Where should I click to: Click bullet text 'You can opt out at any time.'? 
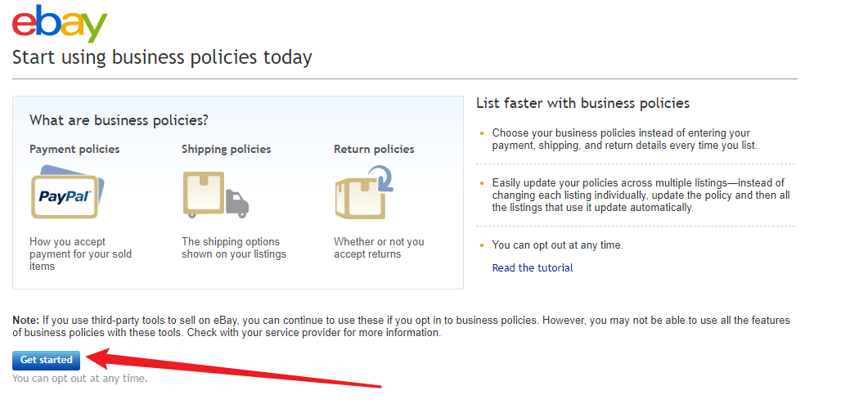pyautogui.click(x=557, y=245)
